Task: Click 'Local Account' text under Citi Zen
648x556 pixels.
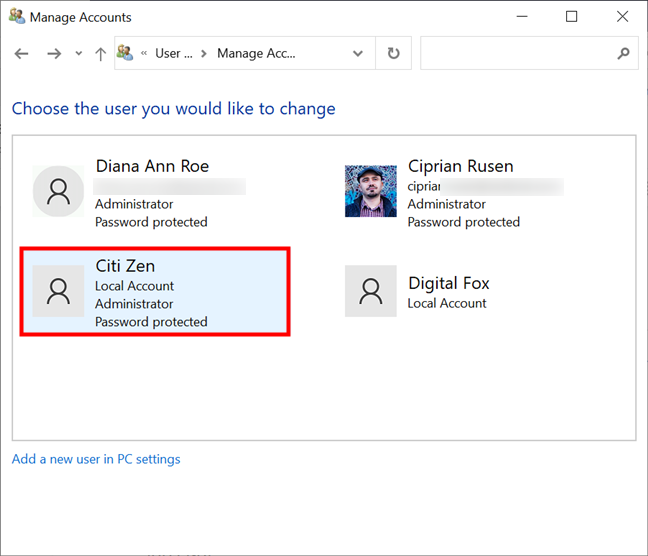Action: click(134, 286)
